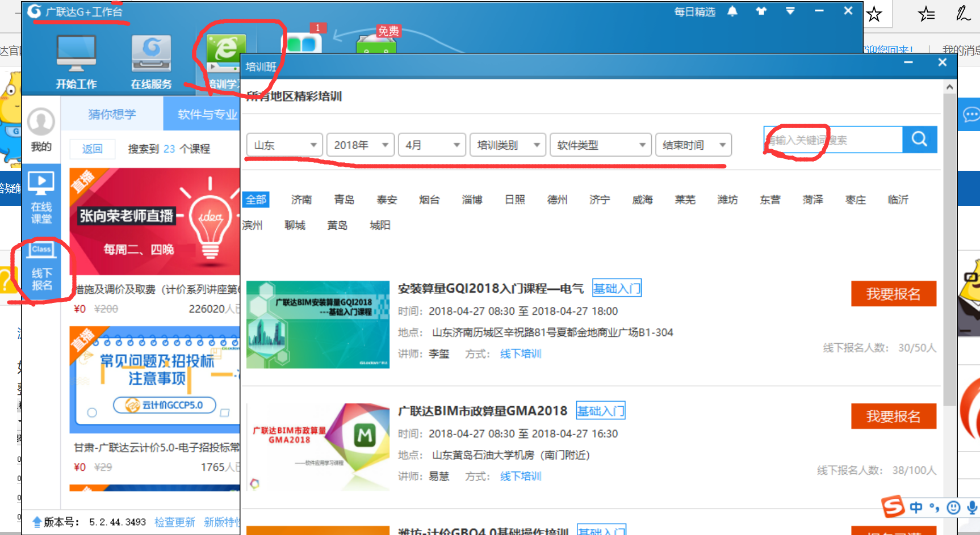Open the GQI2018 基础入门课程 thumbnail
Viewport: 980px width, 535px height.
(x=318, y=325)
